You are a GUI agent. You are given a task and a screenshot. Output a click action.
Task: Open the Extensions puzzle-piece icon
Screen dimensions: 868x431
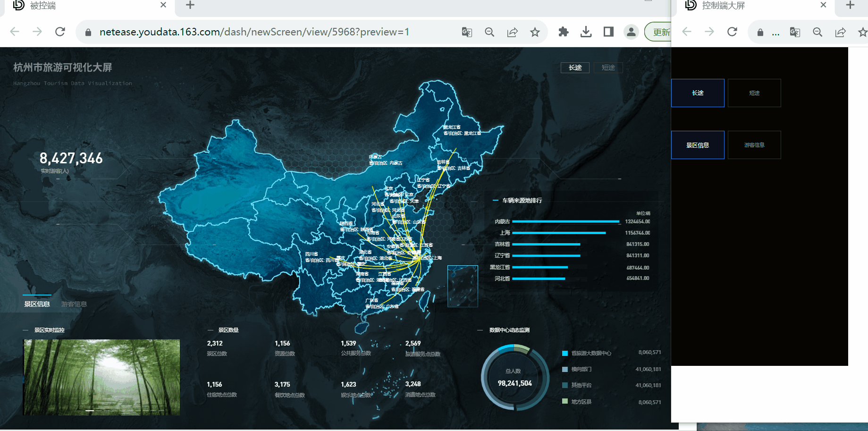[x=563, y=32]
